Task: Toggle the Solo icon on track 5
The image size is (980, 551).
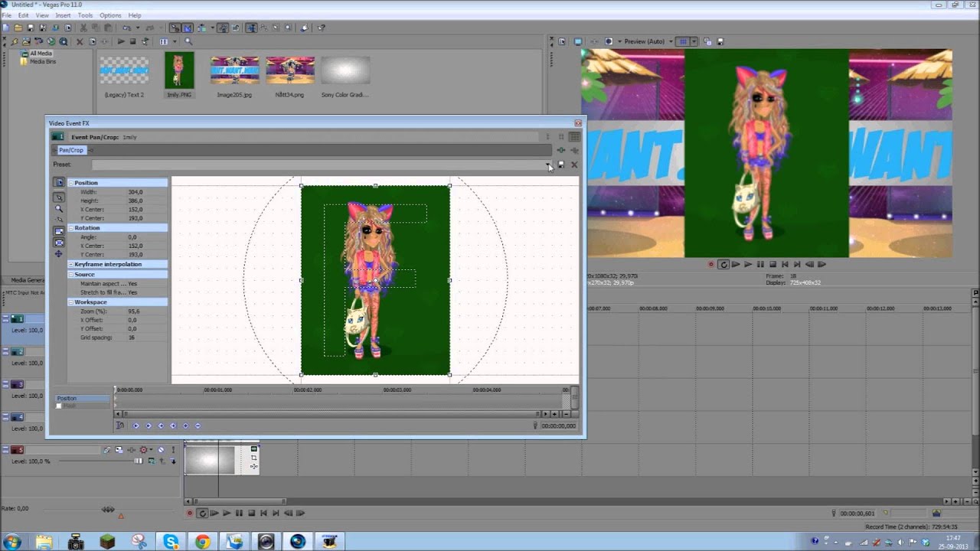Action: (174, 450)
